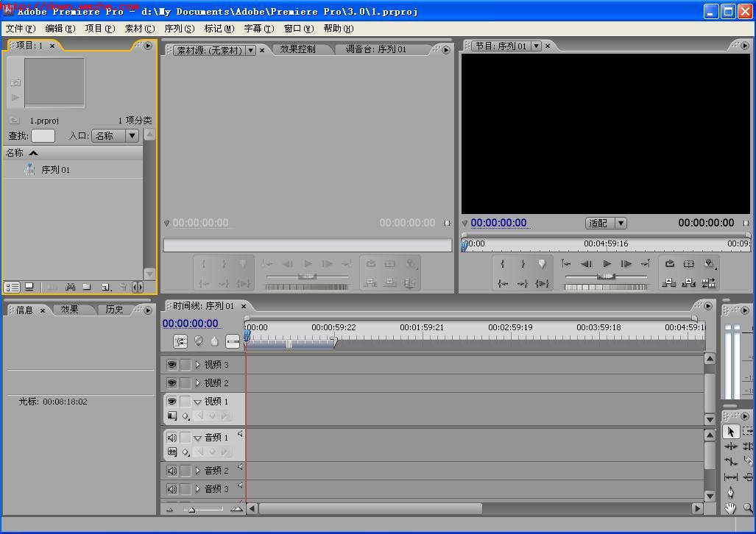
Task: Hide the 视频 2 track output
Action: click(172, 383)
